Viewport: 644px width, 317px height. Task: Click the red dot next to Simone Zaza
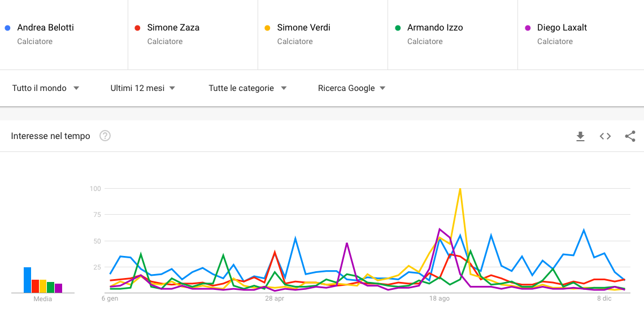pos(137,28)
